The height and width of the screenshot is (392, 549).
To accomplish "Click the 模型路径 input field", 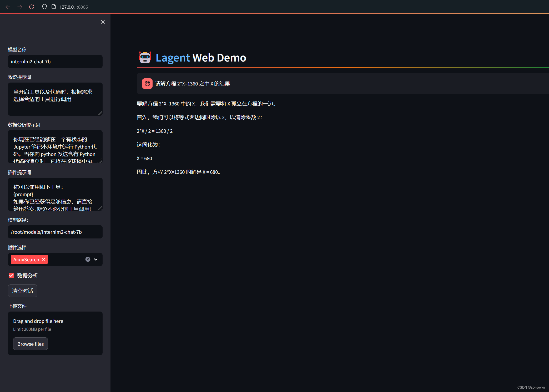I will point(55,232).
